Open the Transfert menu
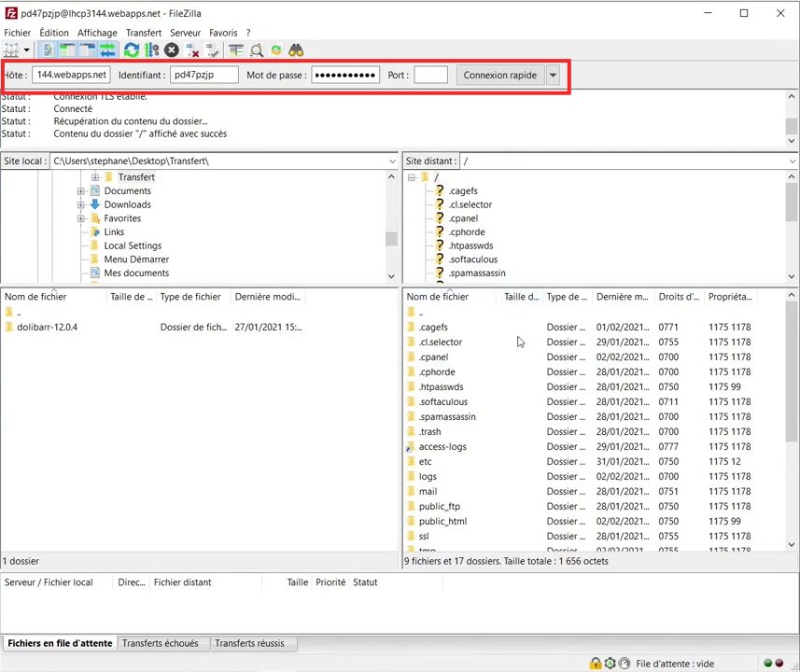 (144, 33)
